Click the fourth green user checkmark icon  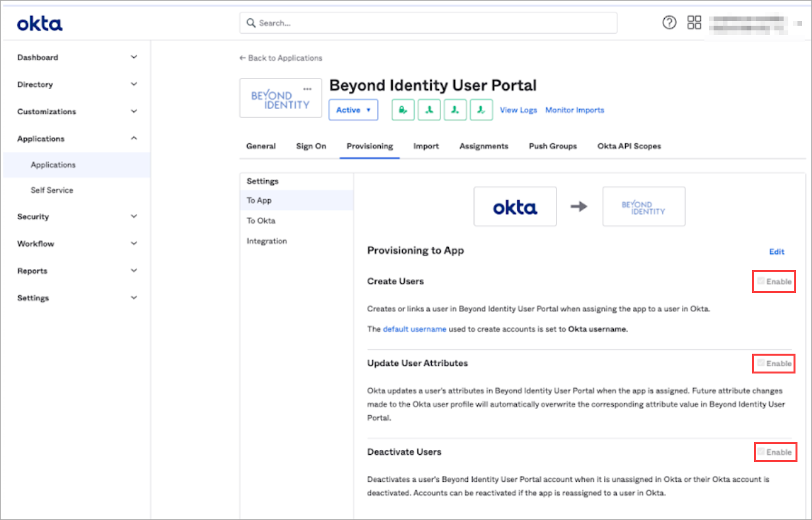(481, 110)
